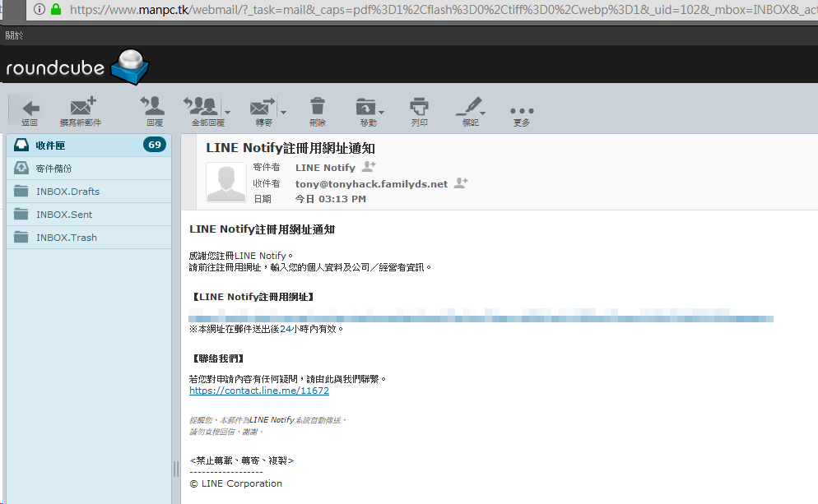Click the sender's contact photo placeholder
818x504 pixels.
tap(226, 182)
